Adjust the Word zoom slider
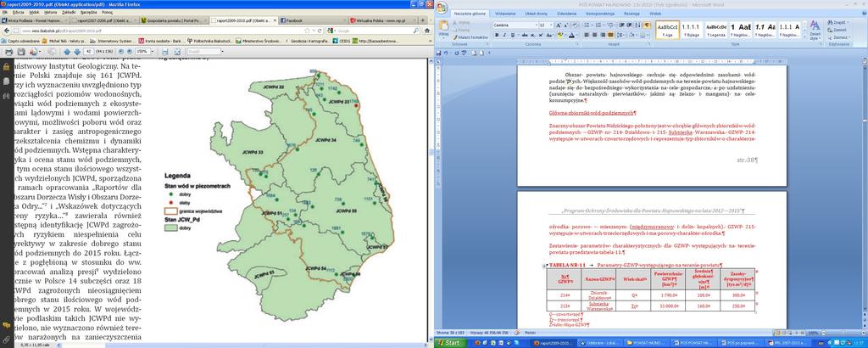 click(843, 333)
